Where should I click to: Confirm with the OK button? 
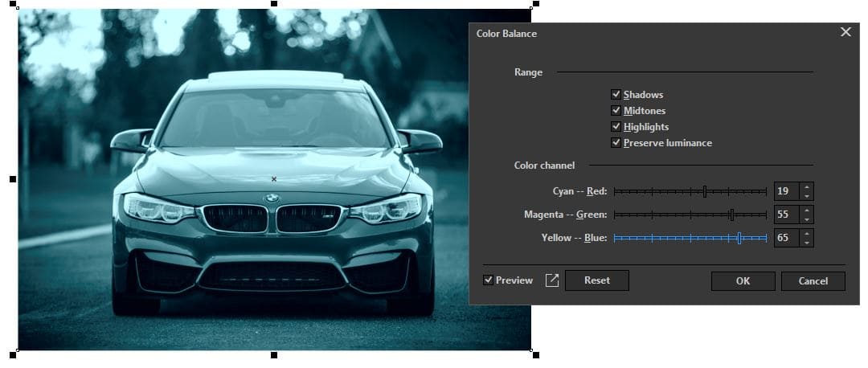click(743, 281)
